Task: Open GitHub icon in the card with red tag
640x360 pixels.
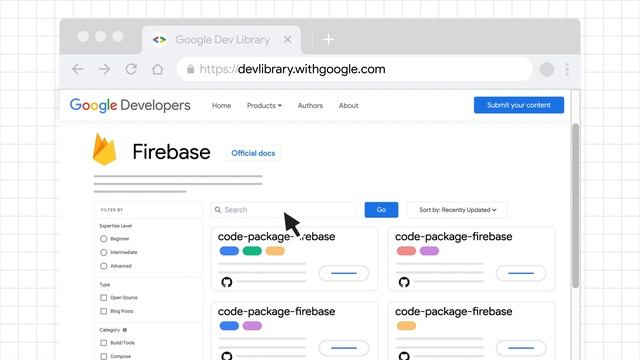Action: [404, 282]
